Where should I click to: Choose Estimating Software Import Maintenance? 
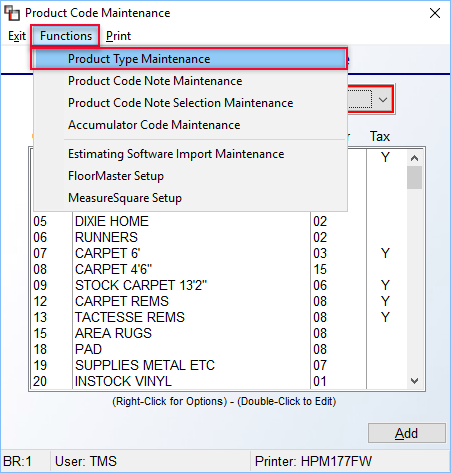189,154
